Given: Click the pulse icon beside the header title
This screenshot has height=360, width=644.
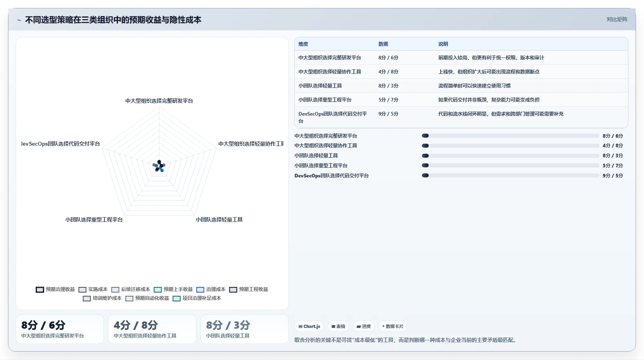Looking at the screenshot, I should tap(19, 20).
